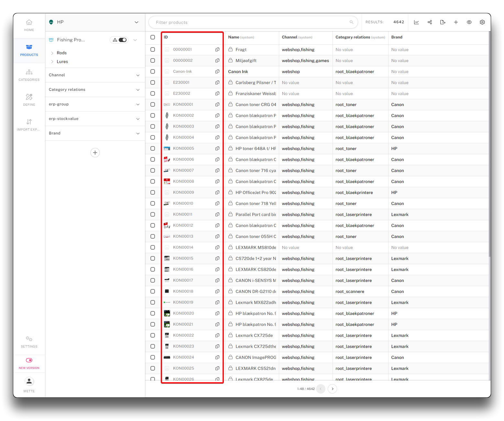Open Import Export section in sidebar
Screen dimensions: 504x421
click(29, 124)
